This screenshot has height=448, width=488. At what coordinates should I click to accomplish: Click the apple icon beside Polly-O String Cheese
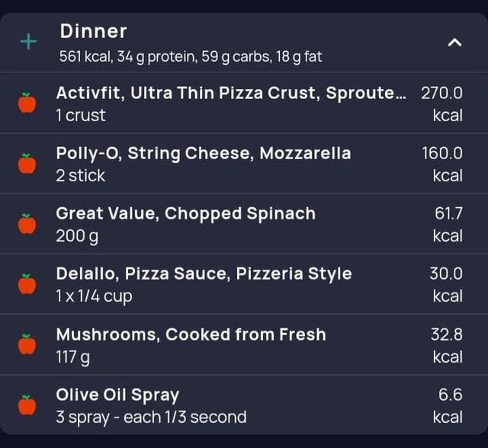(27, 163)
